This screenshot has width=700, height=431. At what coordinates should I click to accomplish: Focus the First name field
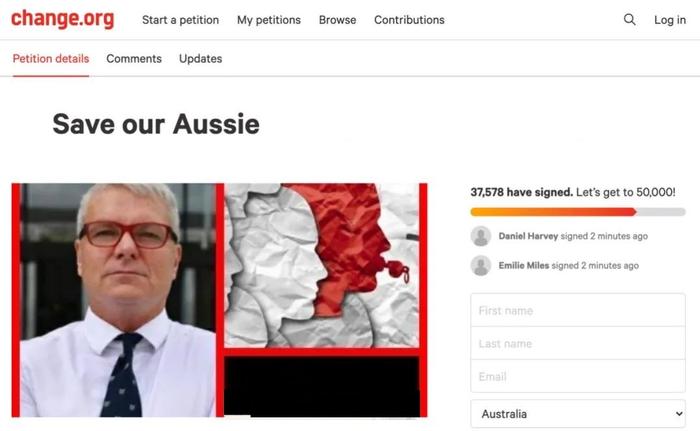(578, 310)
